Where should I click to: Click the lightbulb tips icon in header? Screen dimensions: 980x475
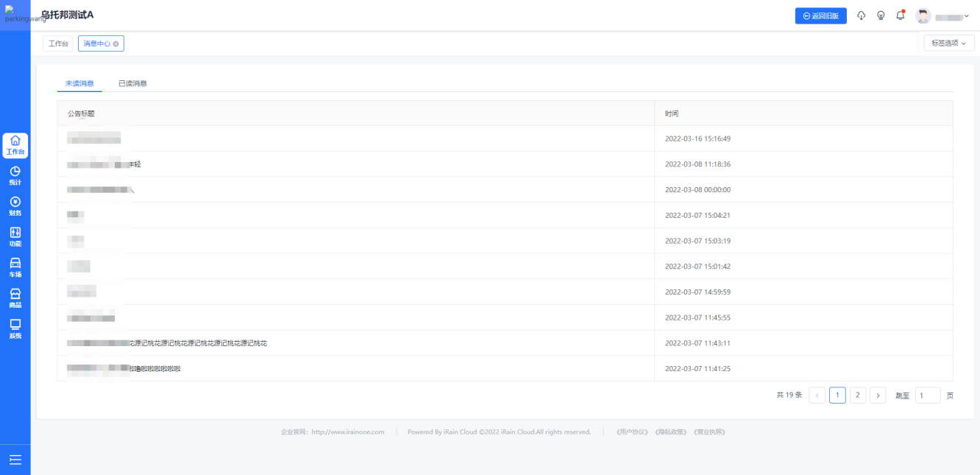(x=881, y=15)
